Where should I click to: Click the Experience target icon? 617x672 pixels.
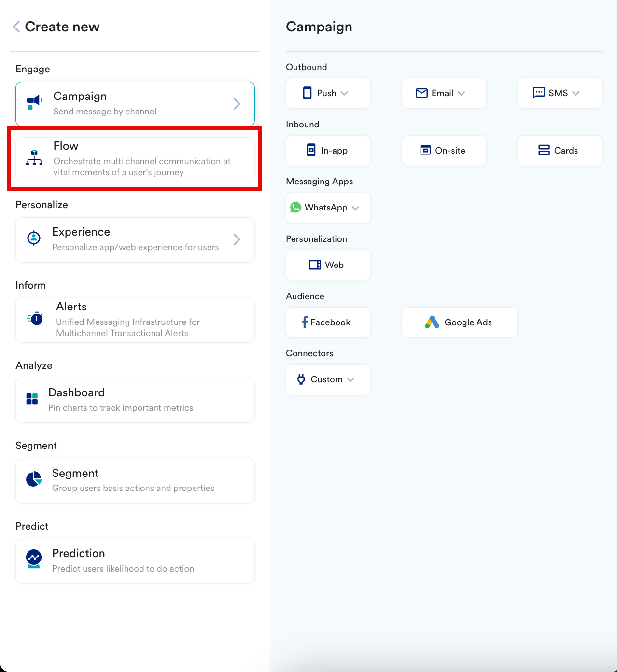click(x=34, y=238)
